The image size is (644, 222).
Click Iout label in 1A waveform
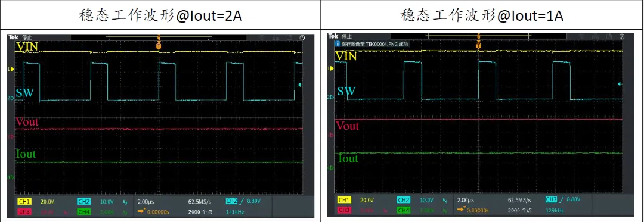tap(348, 158)
